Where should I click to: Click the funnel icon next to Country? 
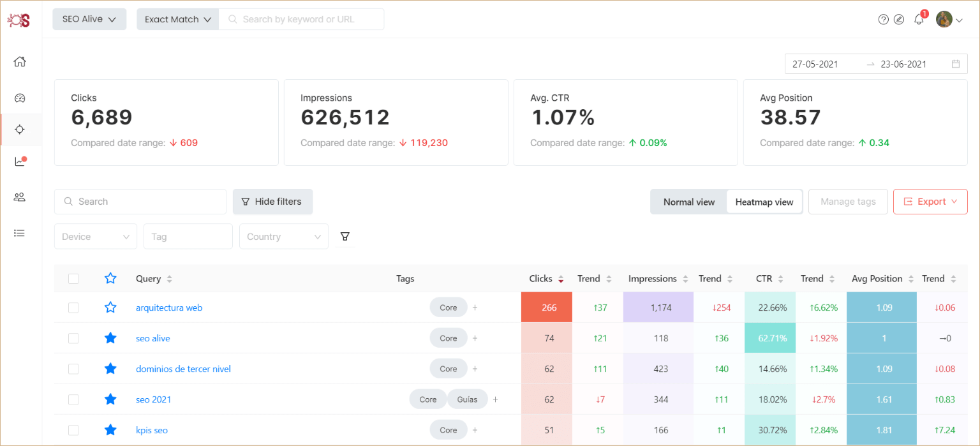pyautogui.click(x=345, y=237)
